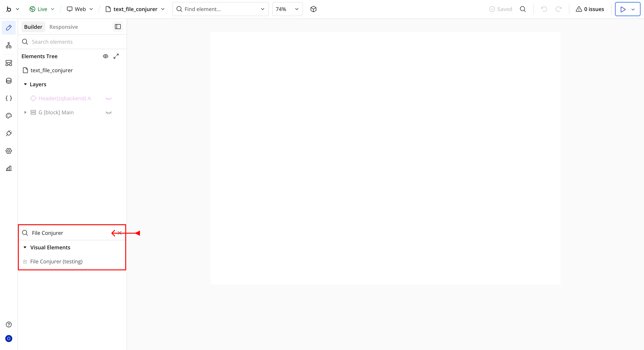Open the Settings gear icon in sidebar

coord(9,151)
